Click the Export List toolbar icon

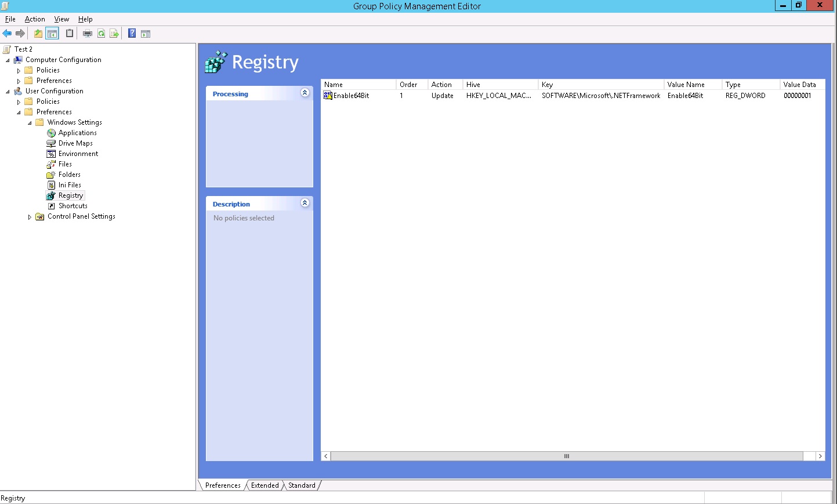[x=114, y=33]
